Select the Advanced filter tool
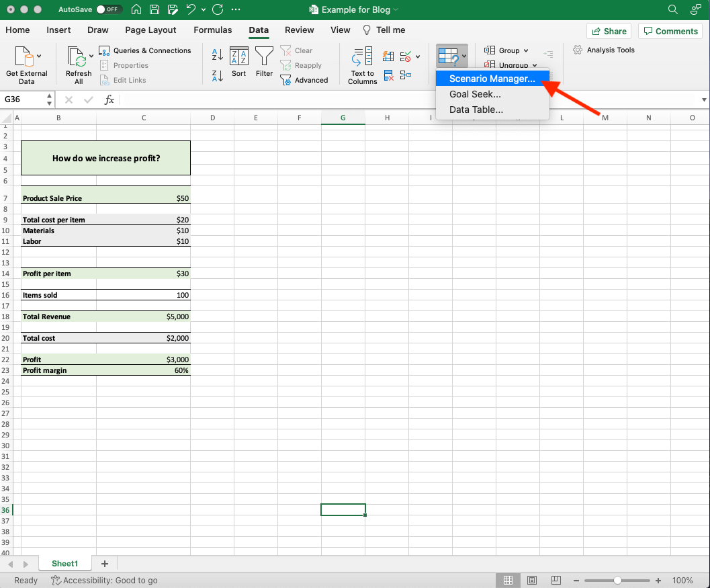Image resolution: width=710 pixels, height=588 pixels. pos(306,79)
